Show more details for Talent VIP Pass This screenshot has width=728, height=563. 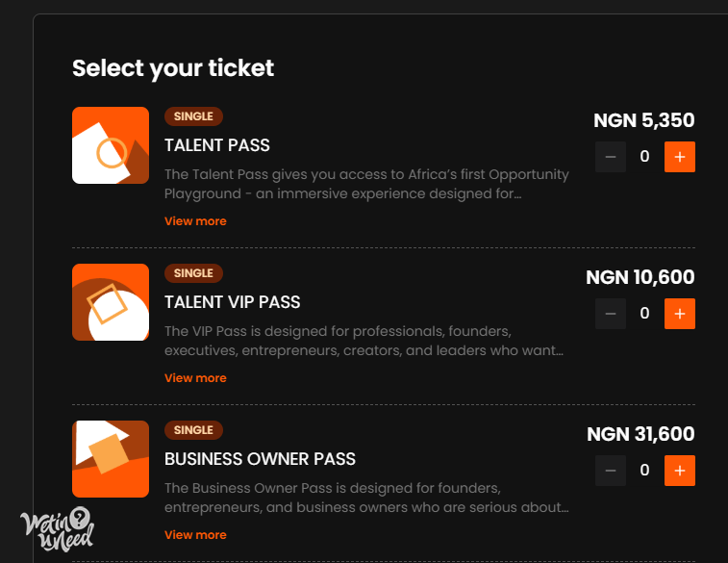[195, 378]
